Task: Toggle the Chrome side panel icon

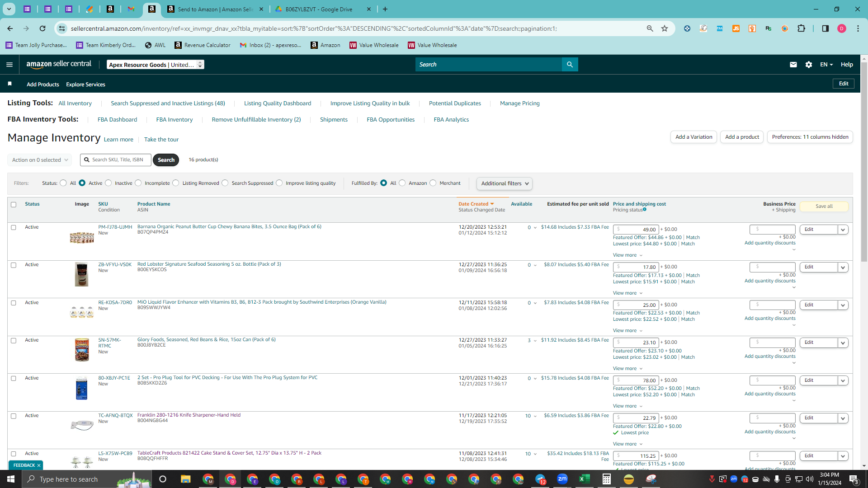Action: click(x=826, y=28)
